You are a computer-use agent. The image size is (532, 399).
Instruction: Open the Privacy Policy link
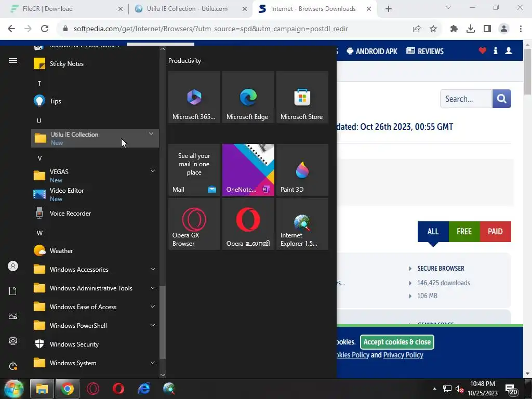click(x=403, y=355)
